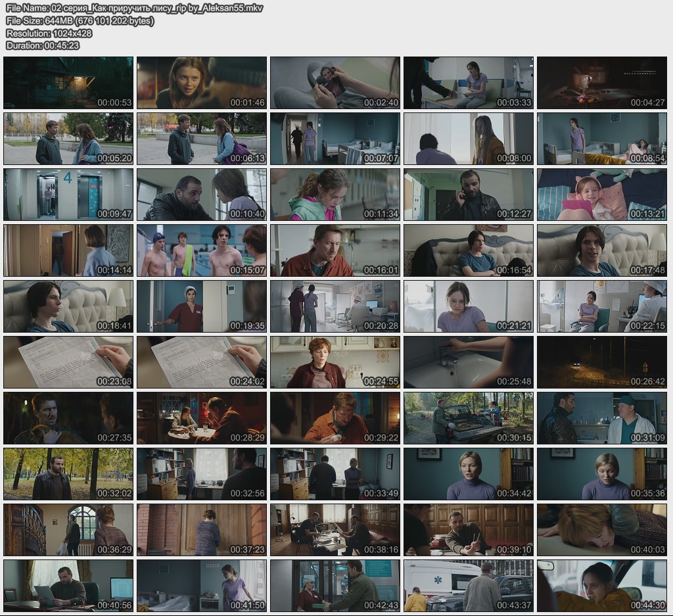
Task: Click the autumn park thumbnail at 00:32:02
Action: [x=68, y=474]
